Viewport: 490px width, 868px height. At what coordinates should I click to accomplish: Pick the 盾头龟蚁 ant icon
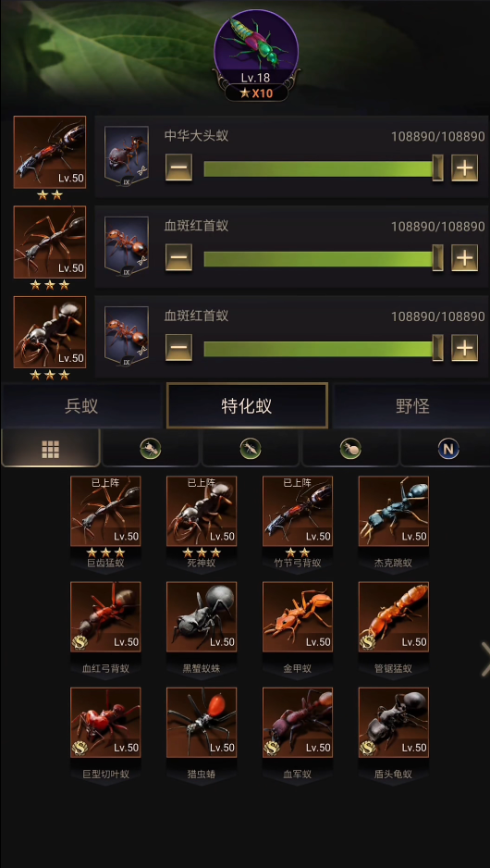pos(393,723)
